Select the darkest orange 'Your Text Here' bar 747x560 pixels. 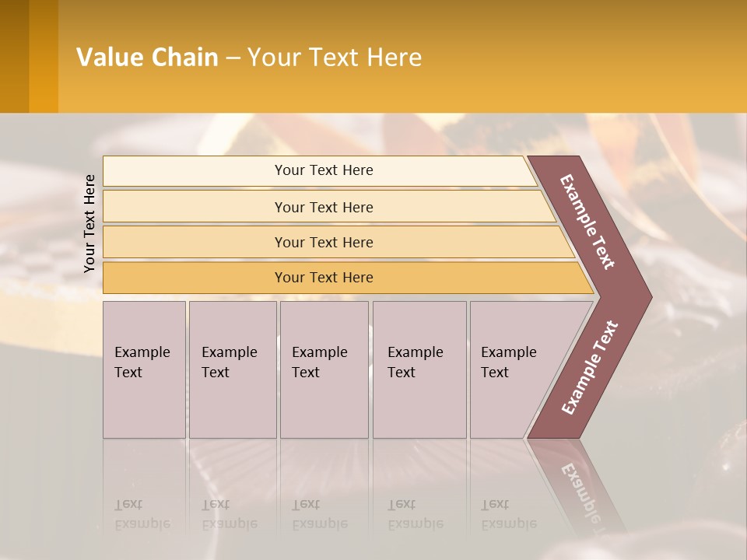click(324, 278)
